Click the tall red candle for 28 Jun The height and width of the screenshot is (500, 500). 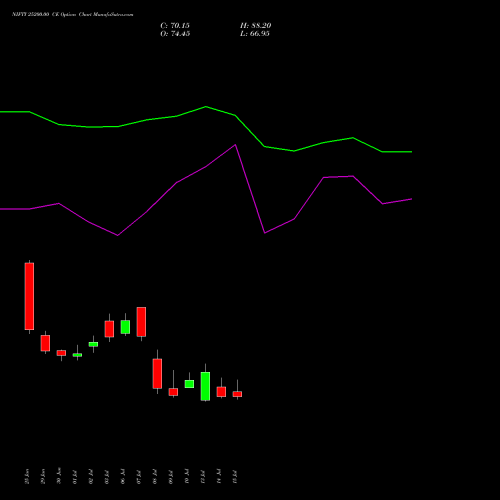29,296
